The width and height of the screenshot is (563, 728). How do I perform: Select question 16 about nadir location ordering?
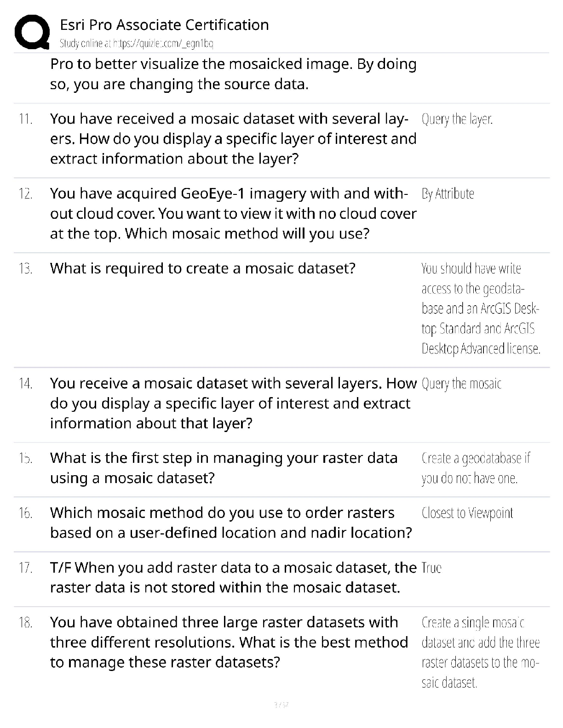pyautogui.click(x=231, y=523)
